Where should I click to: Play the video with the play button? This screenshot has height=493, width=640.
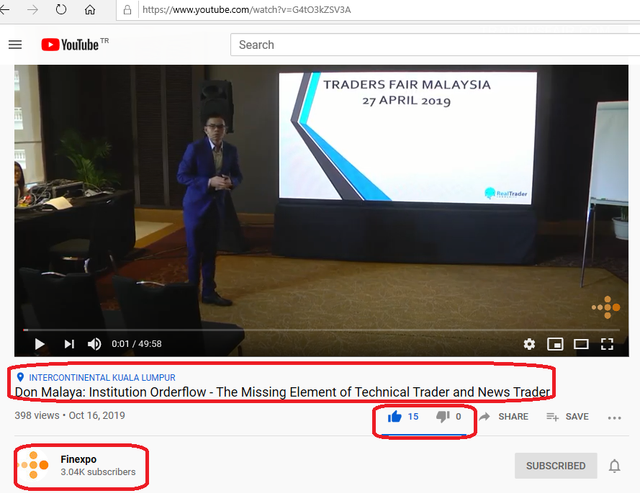[x=39, y=344]
